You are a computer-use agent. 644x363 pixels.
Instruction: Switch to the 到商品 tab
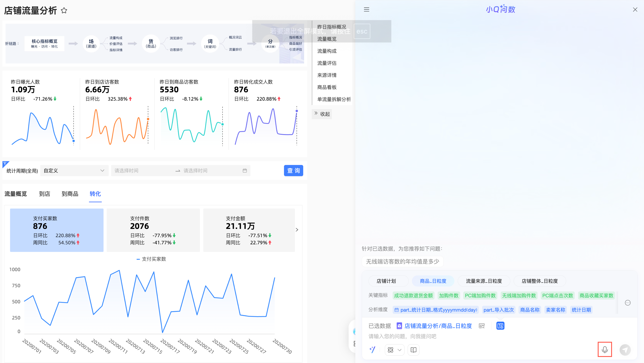[x=70, y=194]
